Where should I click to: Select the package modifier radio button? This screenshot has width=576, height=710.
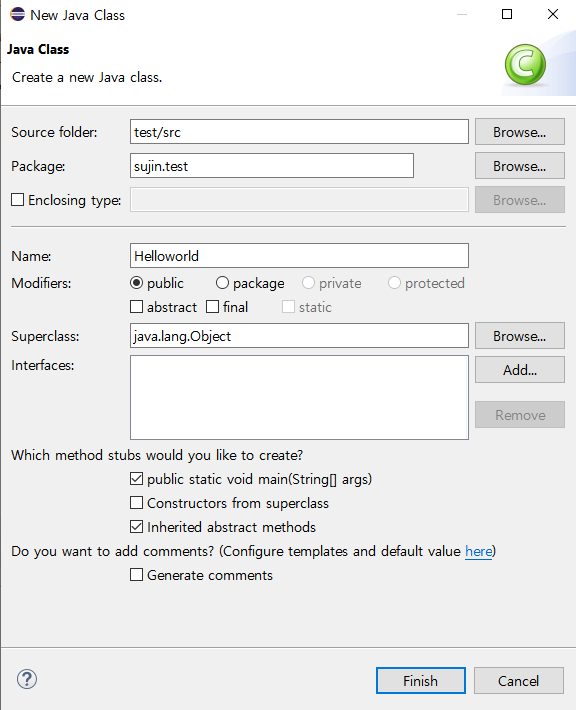222,283
